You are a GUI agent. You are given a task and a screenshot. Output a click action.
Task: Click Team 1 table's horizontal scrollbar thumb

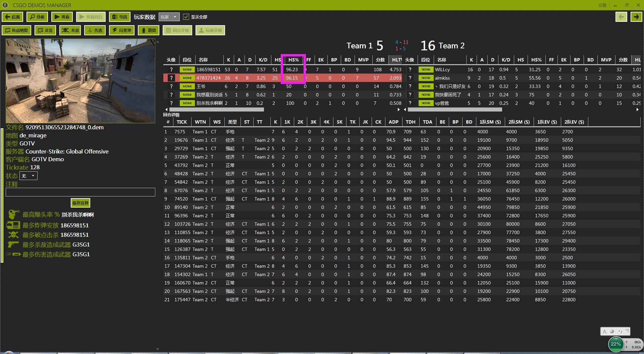tap(217, 109)
